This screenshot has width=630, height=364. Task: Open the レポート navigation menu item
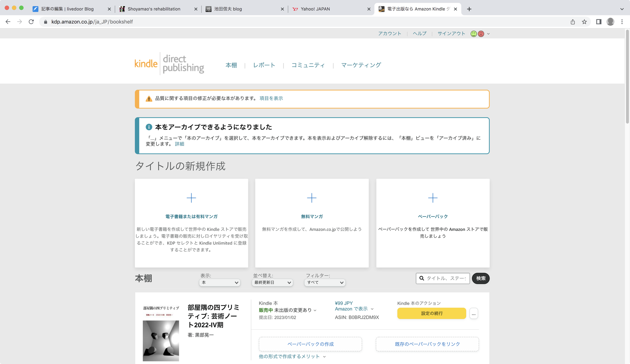(x=264, y=65)
